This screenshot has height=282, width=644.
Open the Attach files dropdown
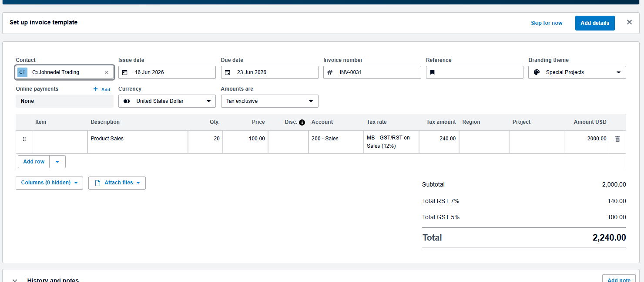[117, 183]
